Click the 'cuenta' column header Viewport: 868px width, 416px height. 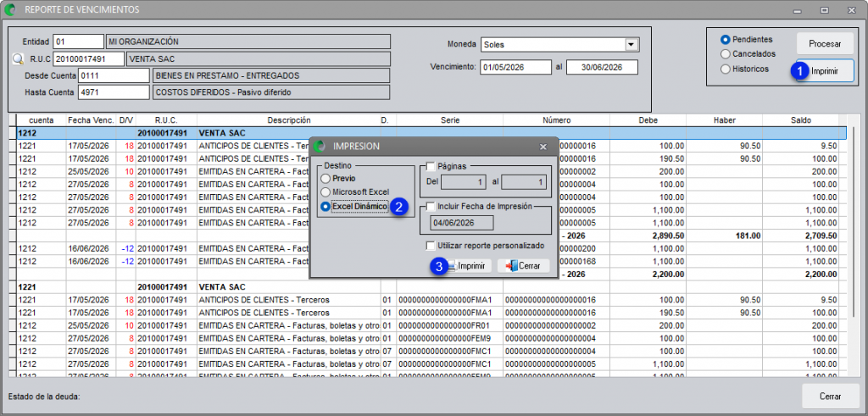(x=41, y=120)
